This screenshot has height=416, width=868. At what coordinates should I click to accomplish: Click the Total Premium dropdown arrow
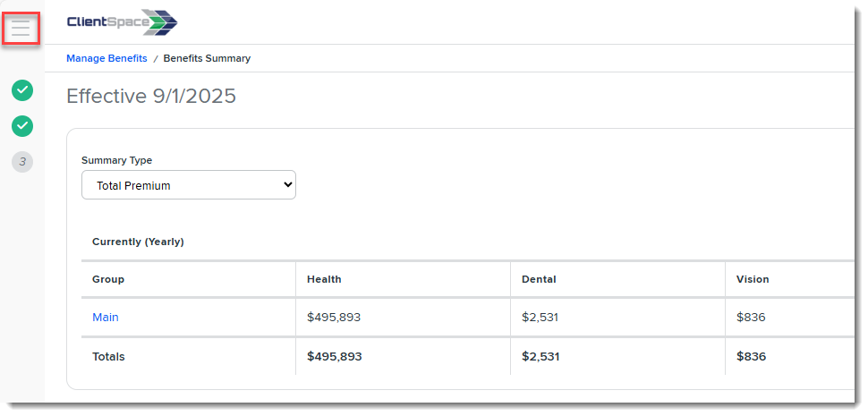click(x=287, y=185)
